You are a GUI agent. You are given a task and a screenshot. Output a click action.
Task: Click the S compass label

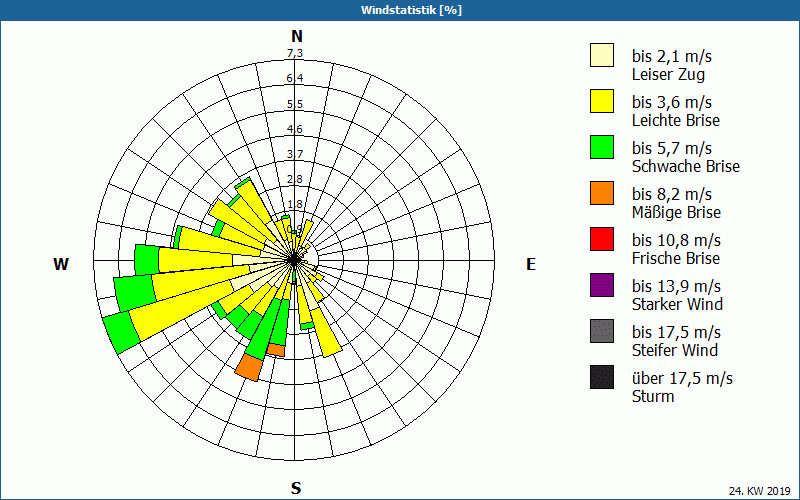pos(296,488)
